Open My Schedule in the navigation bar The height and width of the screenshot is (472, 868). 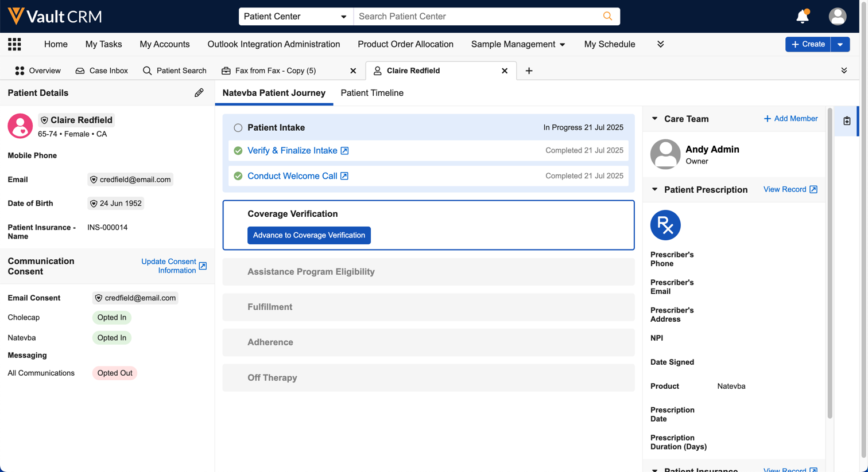coord(609,44)
